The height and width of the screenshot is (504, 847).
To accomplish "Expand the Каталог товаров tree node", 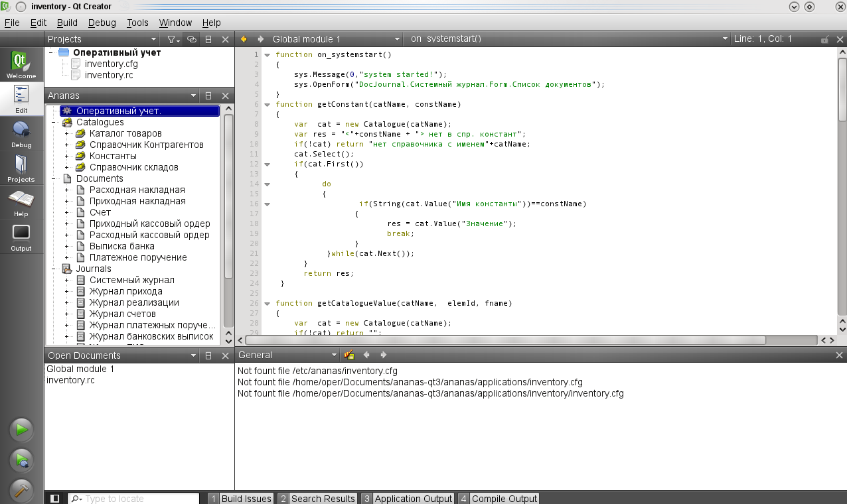I will click(x=66, y=134).
